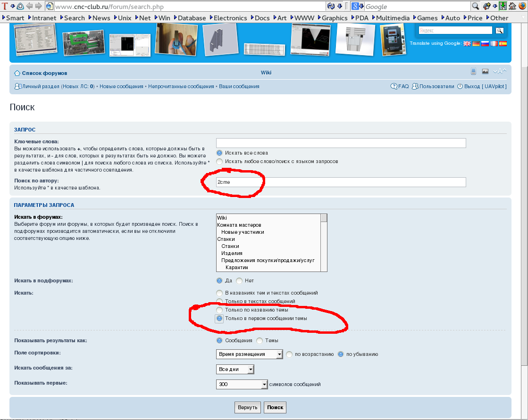Translate page using Spanish flag
Viewport: 528px width, 420px height.
tap(503, 43)
